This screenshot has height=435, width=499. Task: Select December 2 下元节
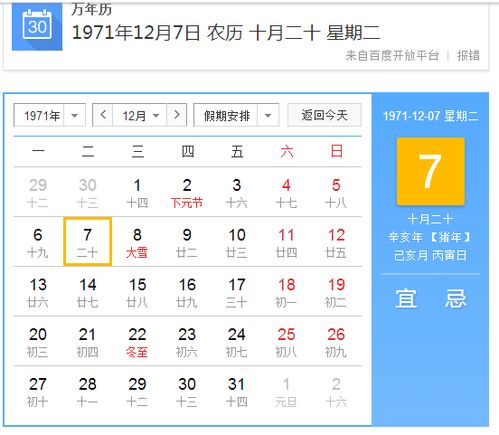(x=187, y=193)
